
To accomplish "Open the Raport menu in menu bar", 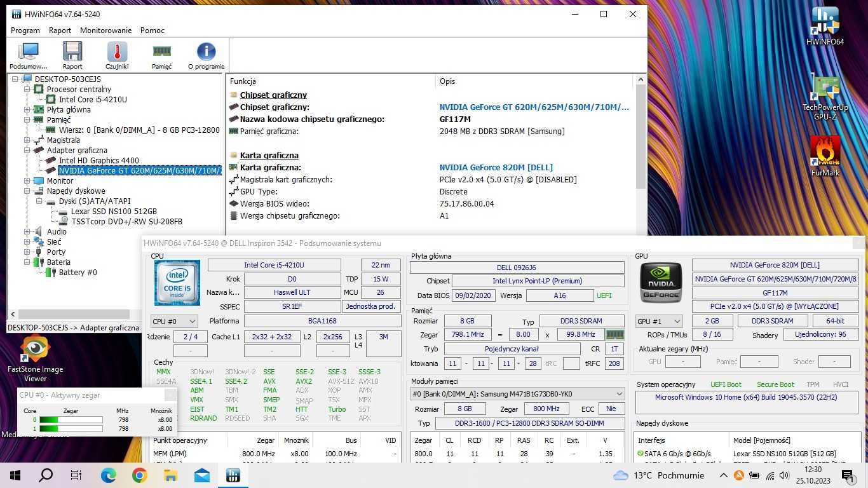I will pos(60,30).
